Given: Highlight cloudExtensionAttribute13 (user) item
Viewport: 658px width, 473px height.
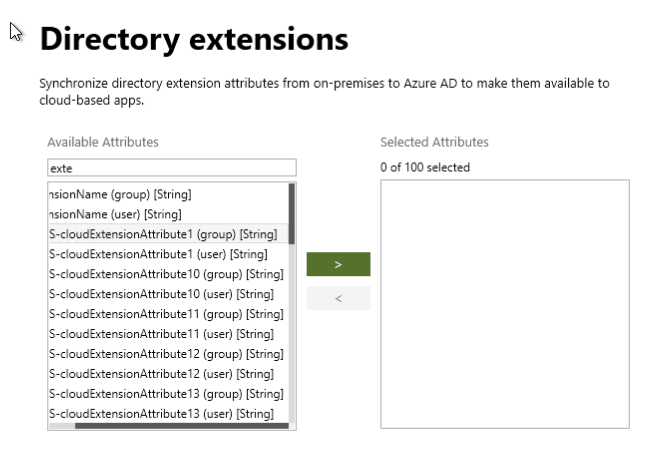Looking at the screenshot, I should click(x=161, y=414).
